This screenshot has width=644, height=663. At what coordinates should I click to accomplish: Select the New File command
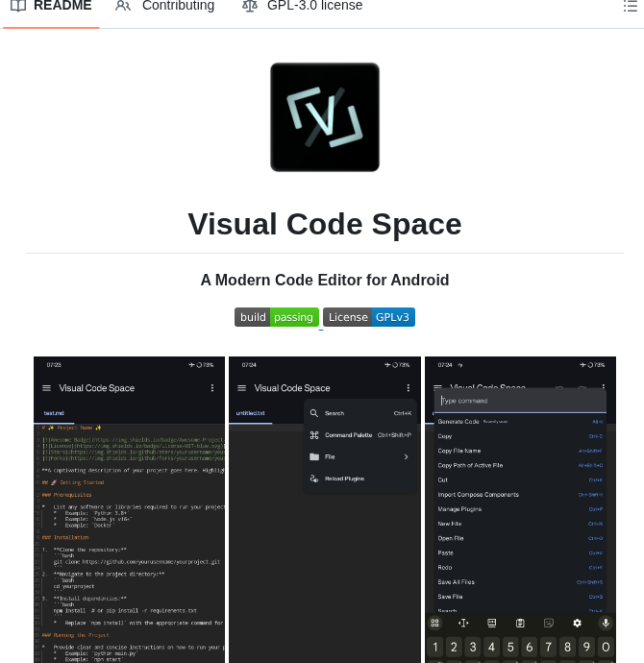pyautogui.click(x=520, y=524)
